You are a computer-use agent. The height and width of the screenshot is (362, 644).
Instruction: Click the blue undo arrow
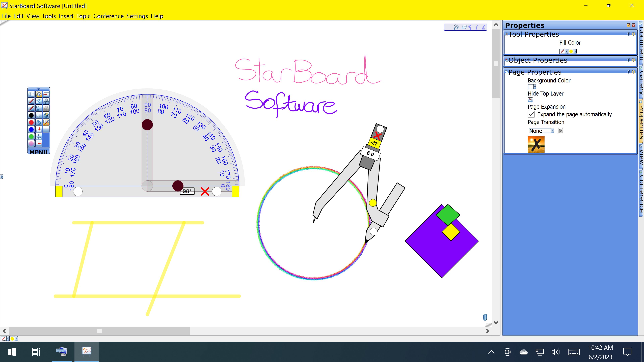tap(39, 122)
